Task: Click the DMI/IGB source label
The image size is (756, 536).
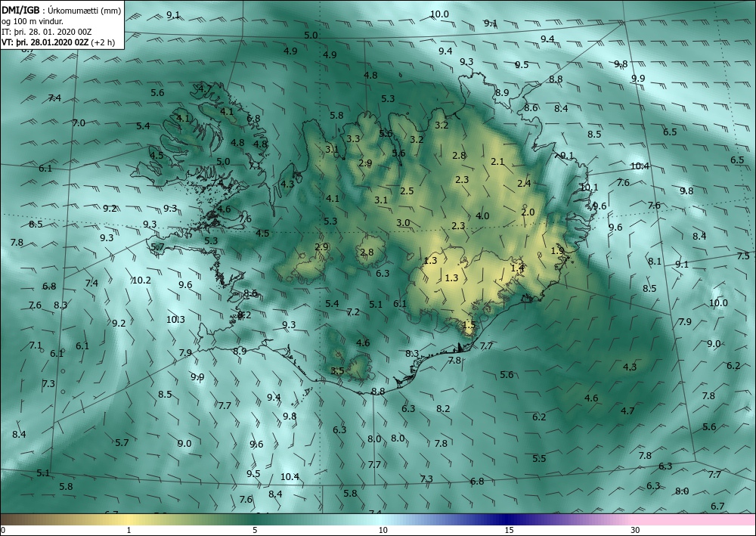Action: click(x=20, y=11)
